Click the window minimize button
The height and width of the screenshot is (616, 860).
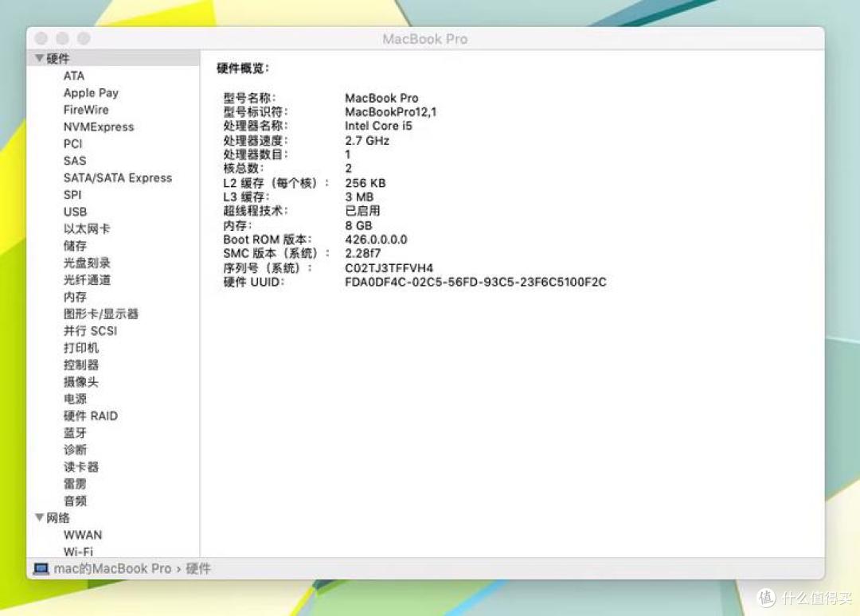[x=63, y=38]
